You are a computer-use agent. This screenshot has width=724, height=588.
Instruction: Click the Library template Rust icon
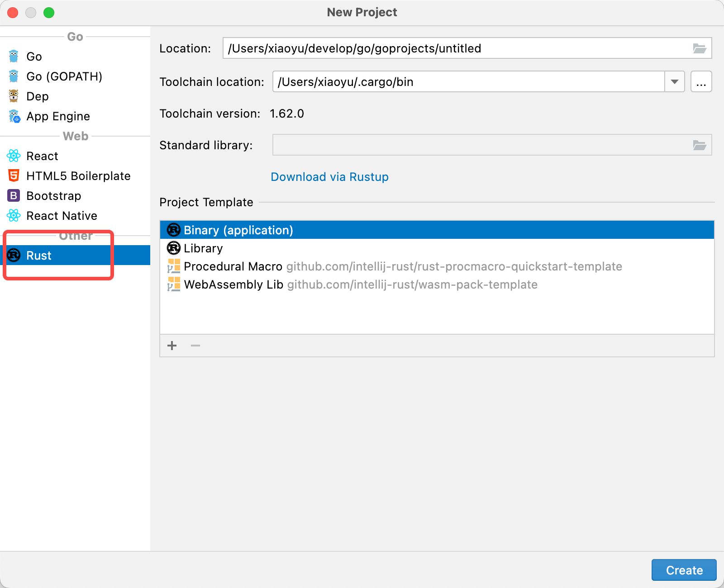click(174, 248)
